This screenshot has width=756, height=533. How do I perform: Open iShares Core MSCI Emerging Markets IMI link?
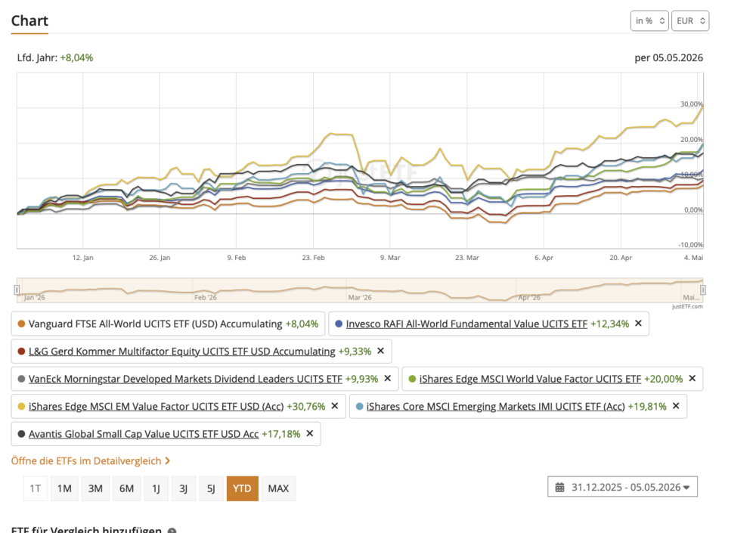496,407
